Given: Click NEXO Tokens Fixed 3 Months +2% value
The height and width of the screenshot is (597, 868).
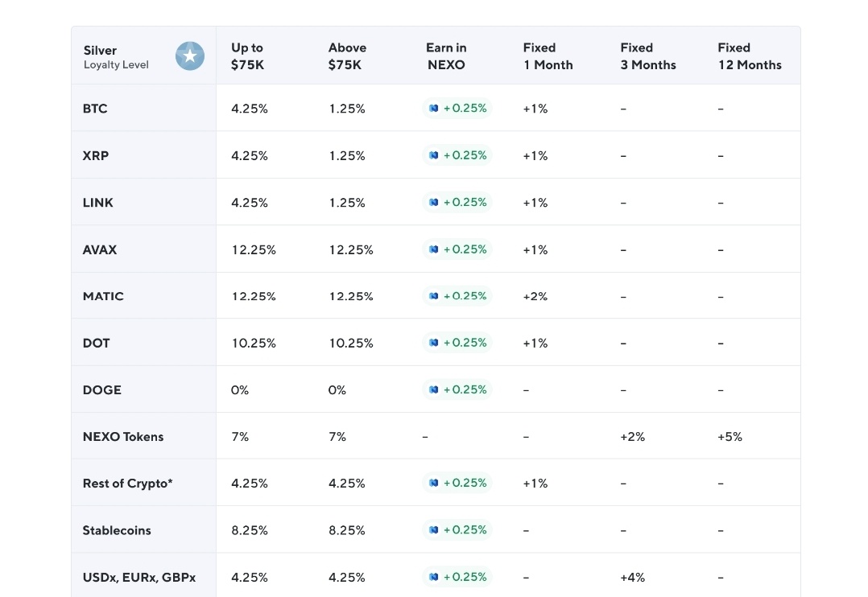Looking at the screenshot, I should (633, 437).
